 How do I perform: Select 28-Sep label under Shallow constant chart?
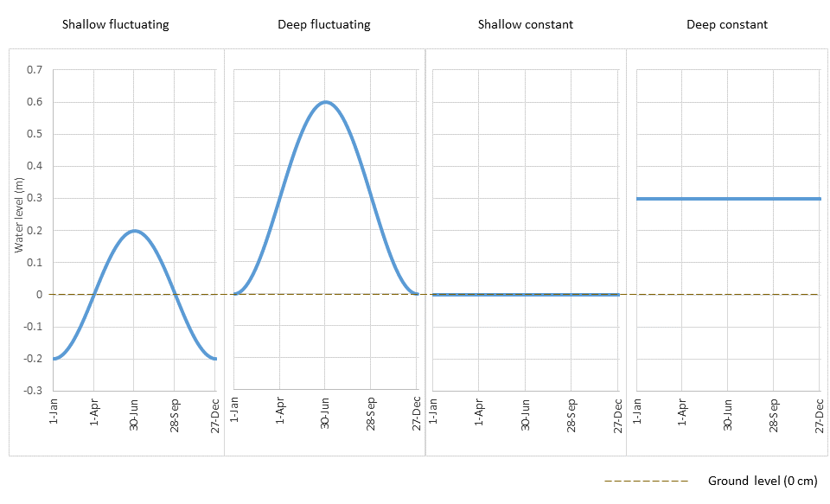(x=571, y=414)
